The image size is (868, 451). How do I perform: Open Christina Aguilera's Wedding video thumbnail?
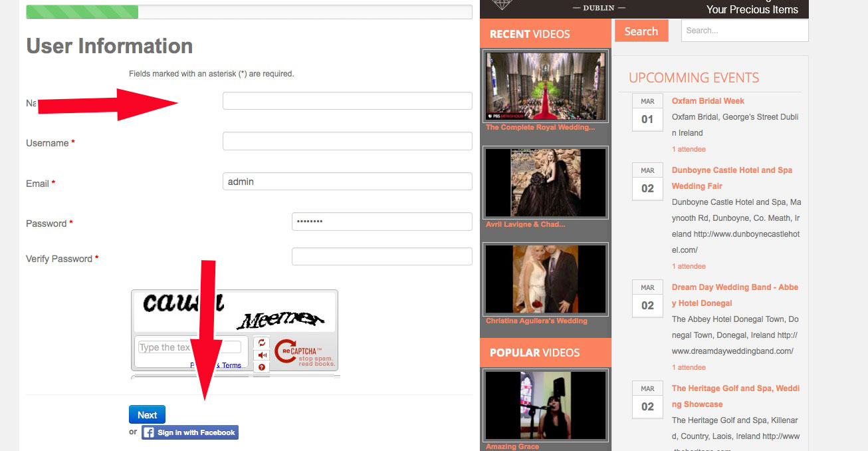click(x=545, y=279)
